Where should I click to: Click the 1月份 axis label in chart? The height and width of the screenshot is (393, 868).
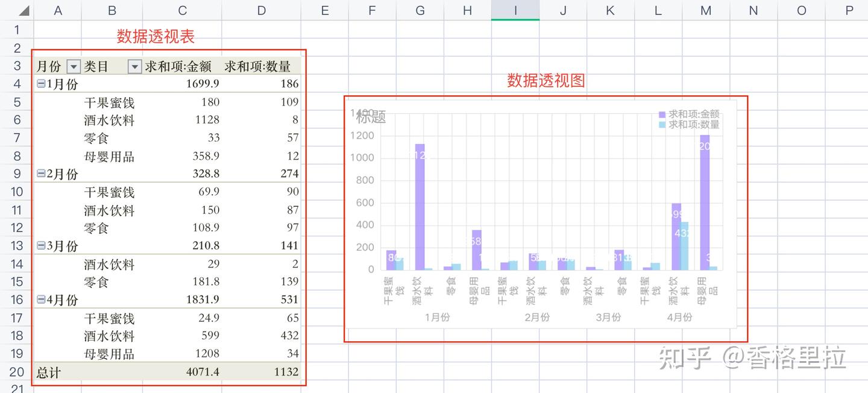(438, 317)
